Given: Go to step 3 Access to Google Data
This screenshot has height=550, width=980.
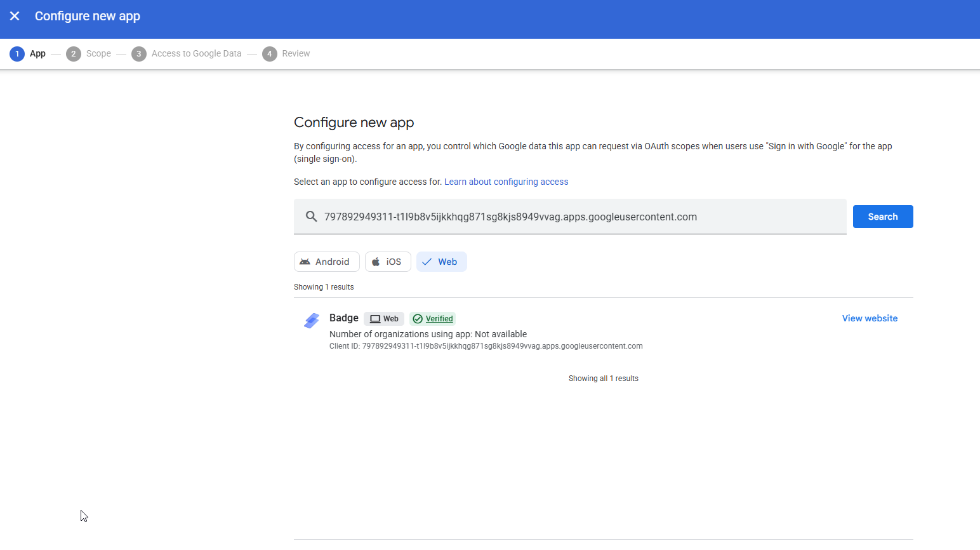Looking at the screenshot, I should [186, 53].
